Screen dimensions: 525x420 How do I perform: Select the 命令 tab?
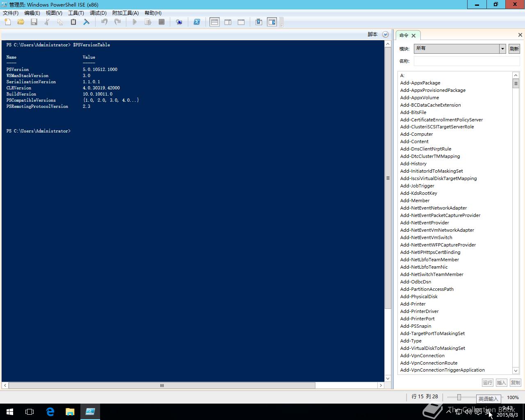click(404, 35)
